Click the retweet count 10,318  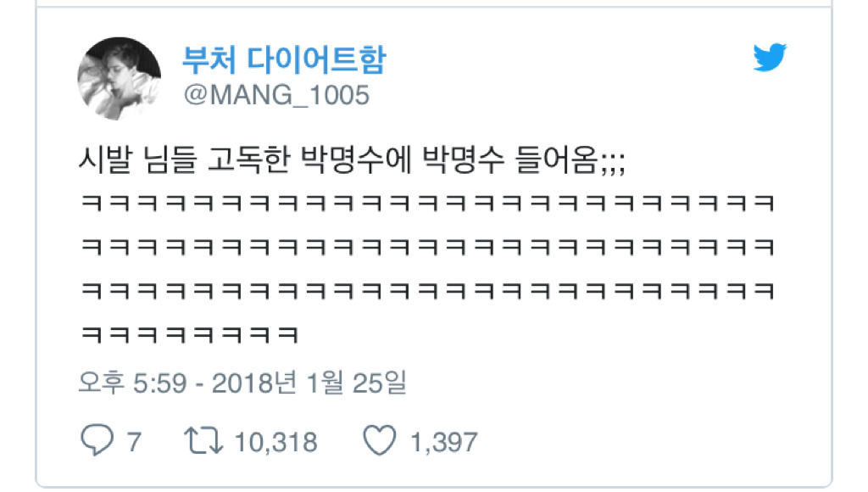275,442
